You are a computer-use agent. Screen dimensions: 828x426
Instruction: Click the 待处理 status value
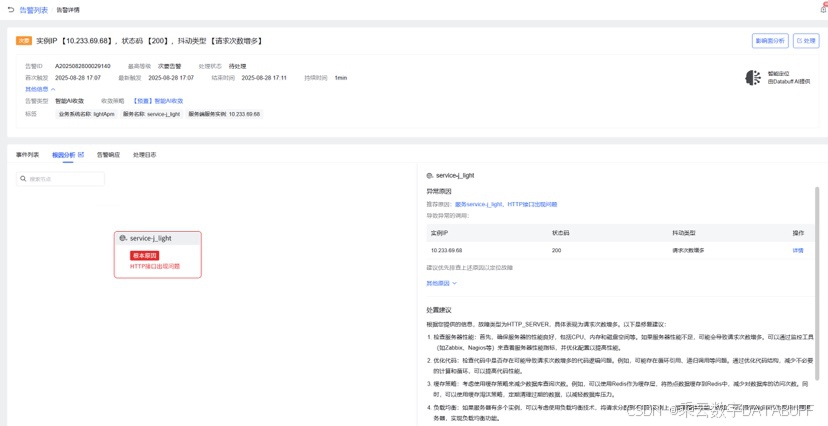237,66
